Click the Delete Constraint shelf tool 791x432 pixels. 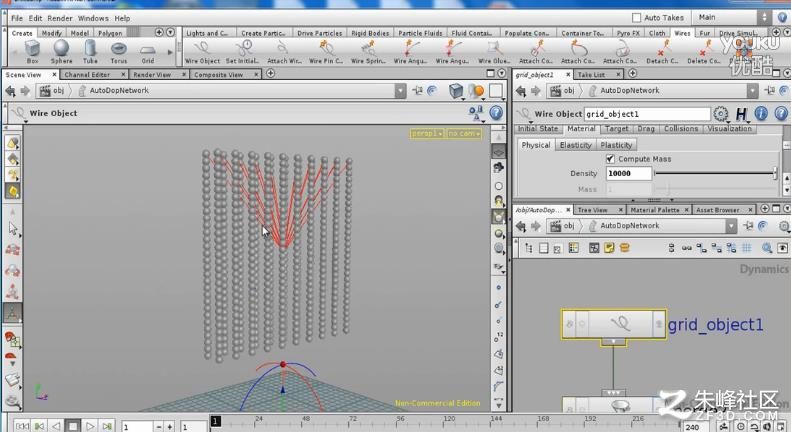pyautogui.click(x=704, y=52)
